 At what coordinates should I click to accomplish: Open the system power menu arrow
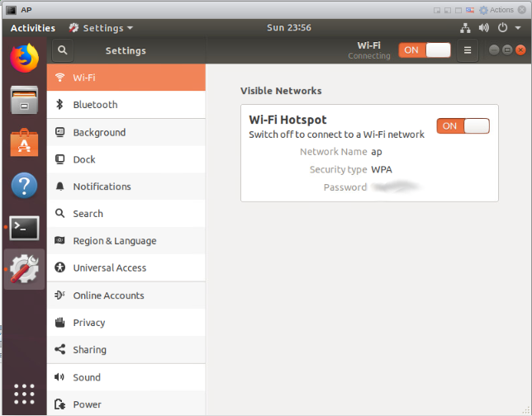[517, 28]
